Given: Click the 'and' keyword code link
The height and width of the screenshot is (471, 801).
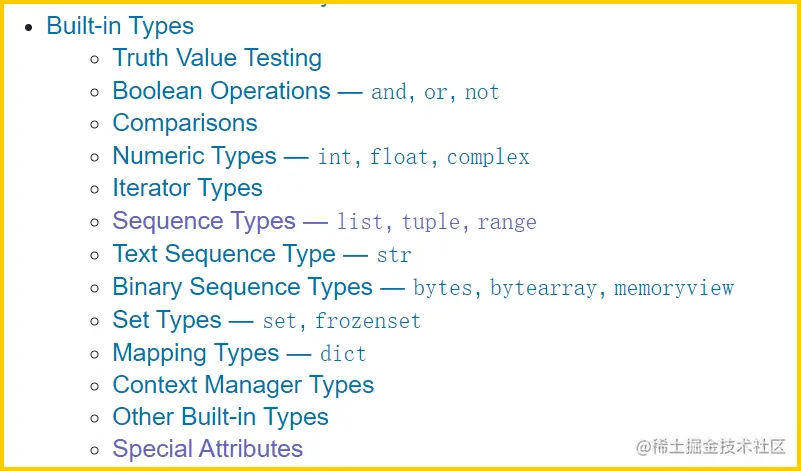Looking at the screenshot, I should pyautogui.click(x=389, y=92).
